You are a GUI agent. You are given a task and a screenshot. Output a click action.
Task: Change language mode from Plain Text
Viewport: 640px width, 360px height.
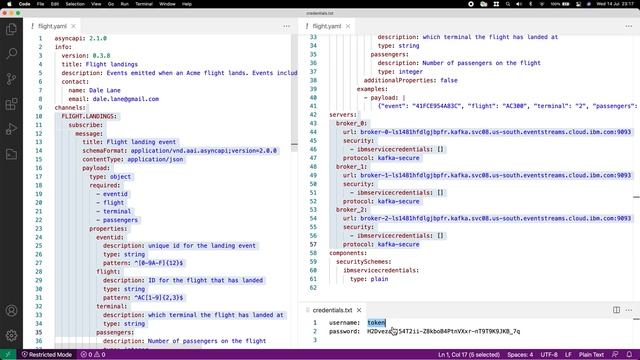point(591,355)
